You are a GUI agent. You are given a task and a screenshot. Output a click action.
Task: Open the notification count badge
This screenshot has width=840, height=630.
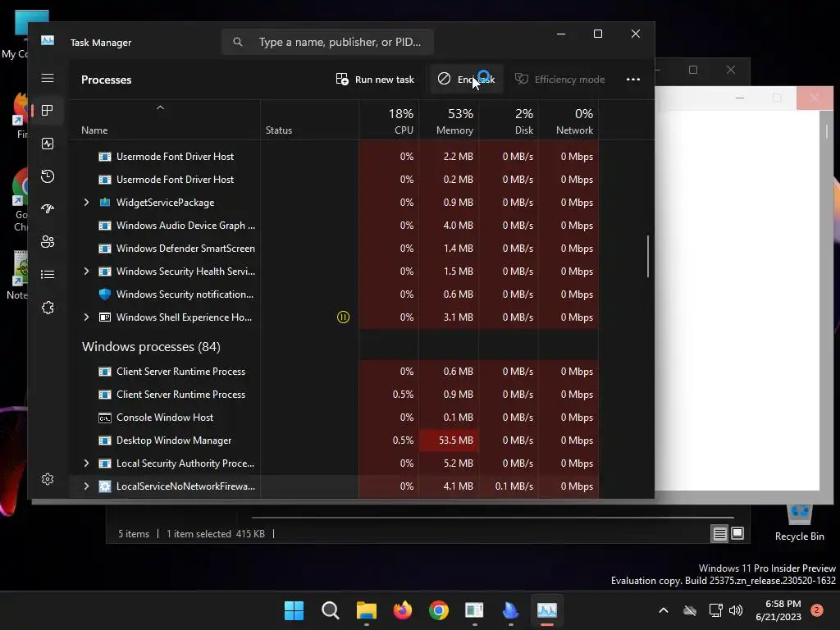817,609
